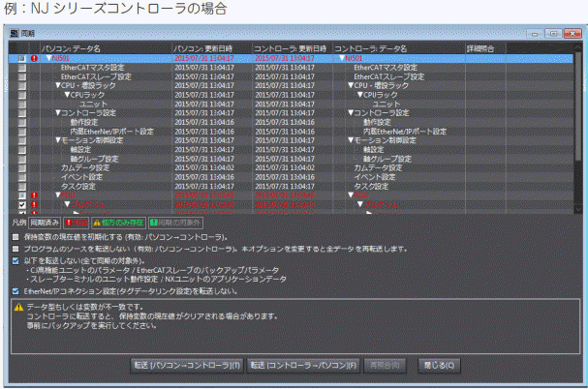Screen dimensions: 588x389
Task: Collapse CPU・増設ラック in パソコン column
Action: (x=58, y=85)
